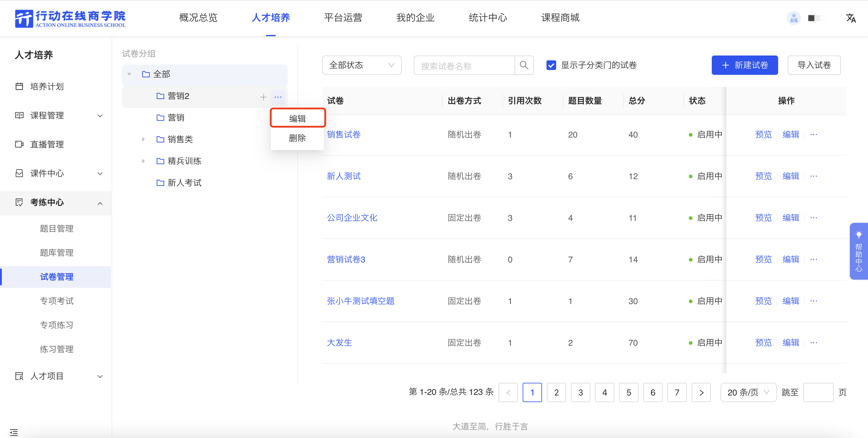Toggle 显示子分类门的试卷 checkbox
The image size is (868, 438).
(x=551, y=65)
